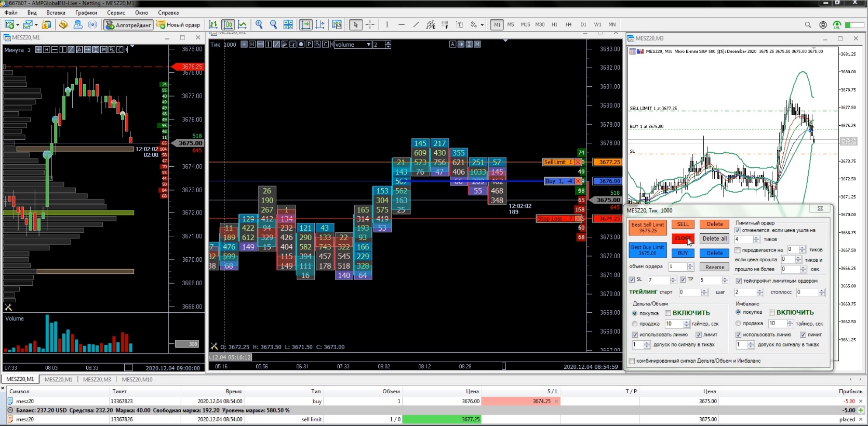Tile windows grid icon

pos(288,24)
